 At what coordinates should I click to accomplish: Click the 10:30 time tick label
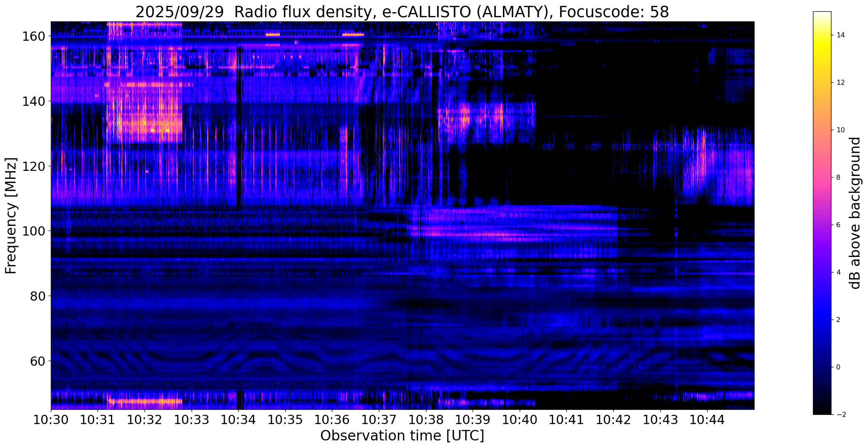pos(51,419)
